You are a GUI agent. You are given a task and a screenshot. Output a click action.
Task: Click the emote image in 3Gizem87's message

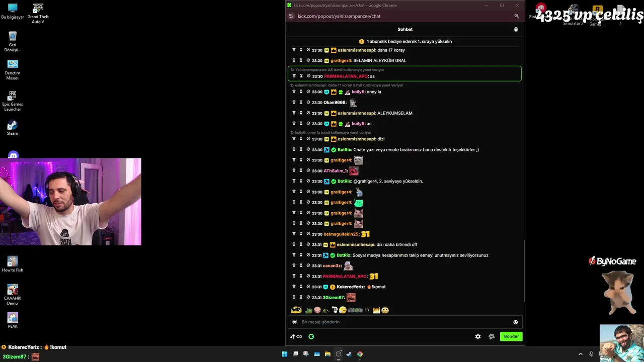pyautogui.click(x=351, y=297)
